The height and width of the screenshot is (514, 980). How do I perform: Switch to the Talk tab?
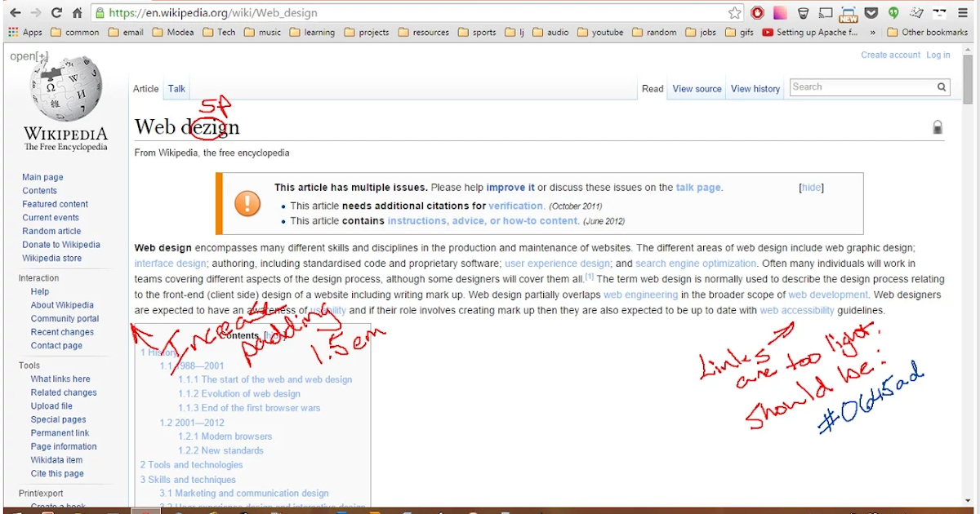tap(176, 89)
